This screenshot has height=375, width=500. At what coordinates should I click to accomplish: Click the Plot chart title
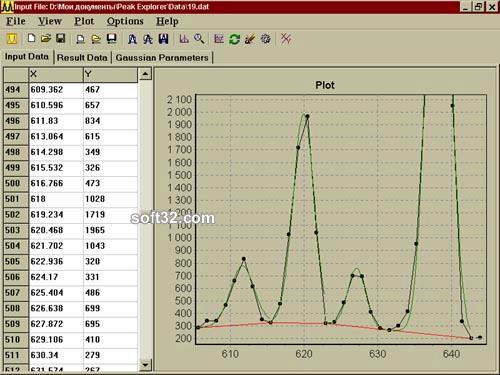click(x=325, y=85)
